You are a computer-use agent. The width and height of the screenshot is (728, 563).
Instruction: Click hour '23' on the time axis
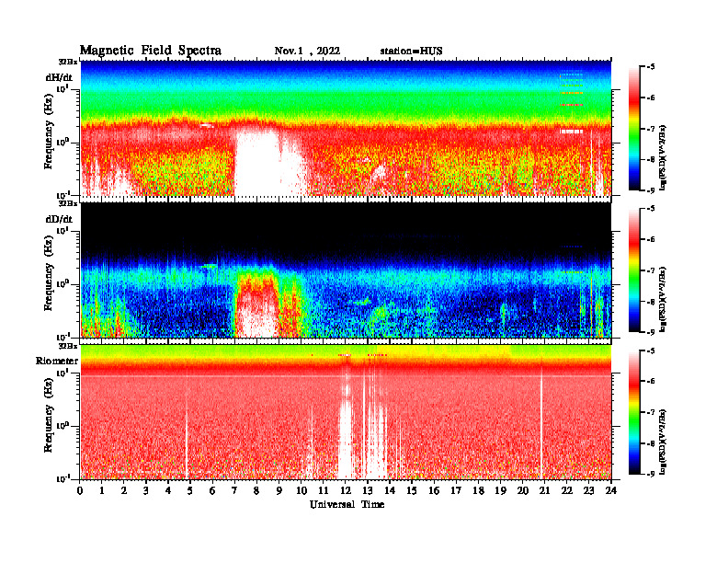tap(588, 490)
